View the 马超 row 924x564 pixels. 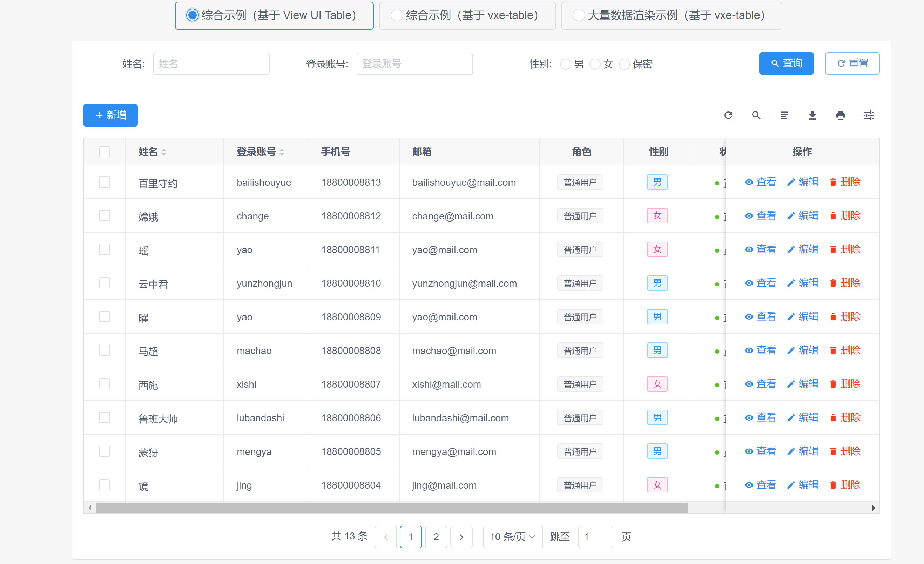tap(760, 351)
